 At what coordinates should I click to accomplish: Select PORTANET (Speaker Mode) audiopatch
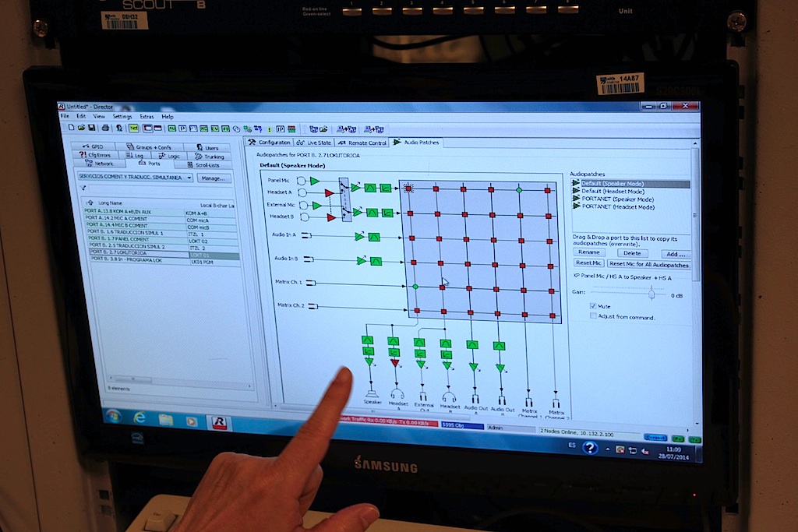[618, 199]
